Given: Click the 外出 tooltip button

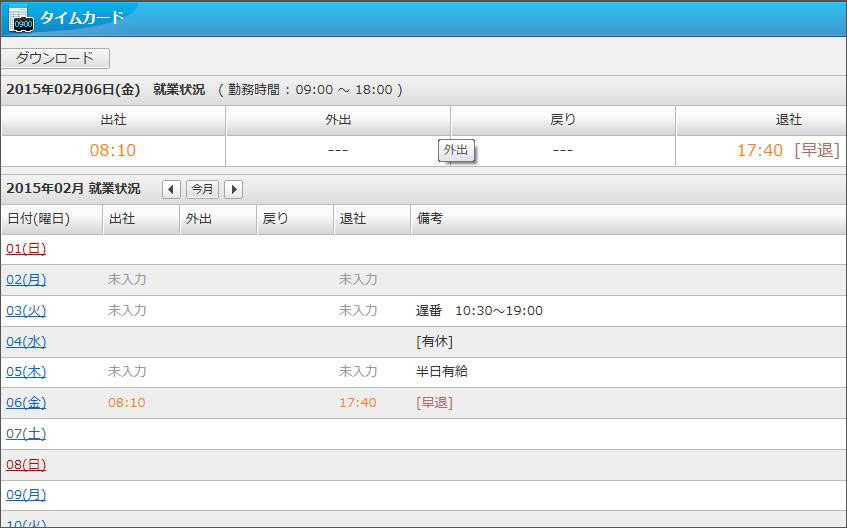Looking at the screenshot, I should [456, 150].
